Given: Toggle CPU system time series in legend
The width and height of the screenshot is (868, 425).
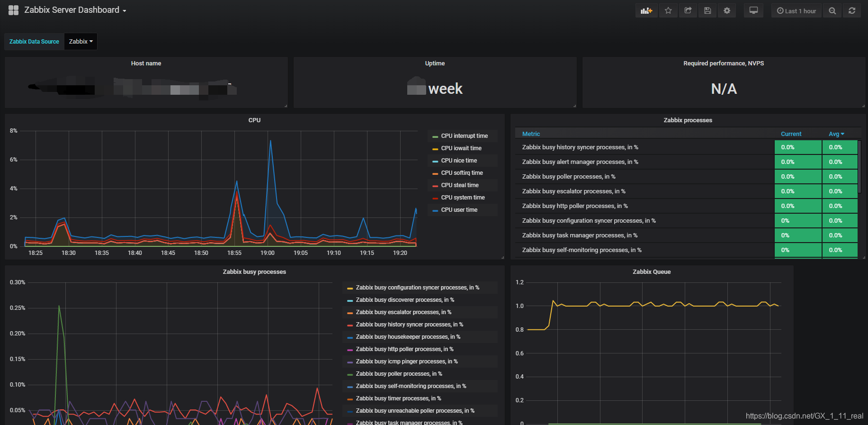Looking at the screenshot, I should click(x=463, y=198).
